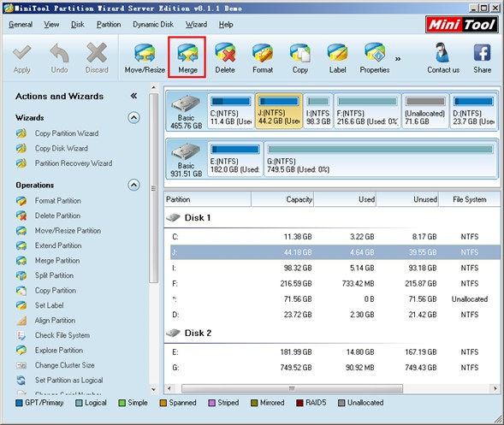Click the Delete Partition operation
Image resolution: width=504 pixels, height=425 pixels.
click(x=58, y=215)
